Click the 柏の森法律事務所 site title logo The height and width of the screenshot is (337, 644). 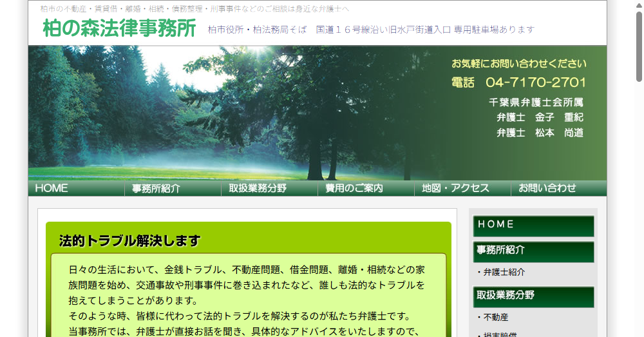pos(119,29)
